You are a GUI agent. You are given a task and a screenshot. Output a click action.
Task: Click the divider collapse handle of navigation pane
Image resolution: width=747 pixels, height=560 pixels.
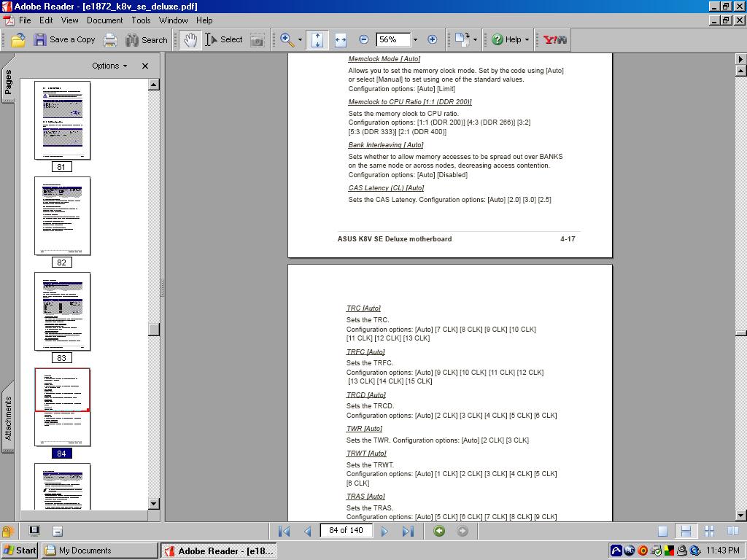tap(163, 287)
